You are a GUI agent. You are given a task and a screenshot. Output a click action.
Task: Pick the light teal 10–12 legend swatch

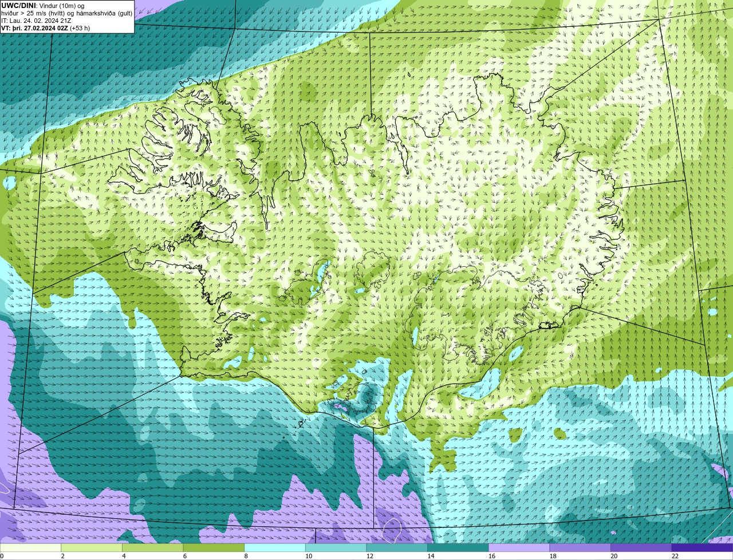(336, 547)
